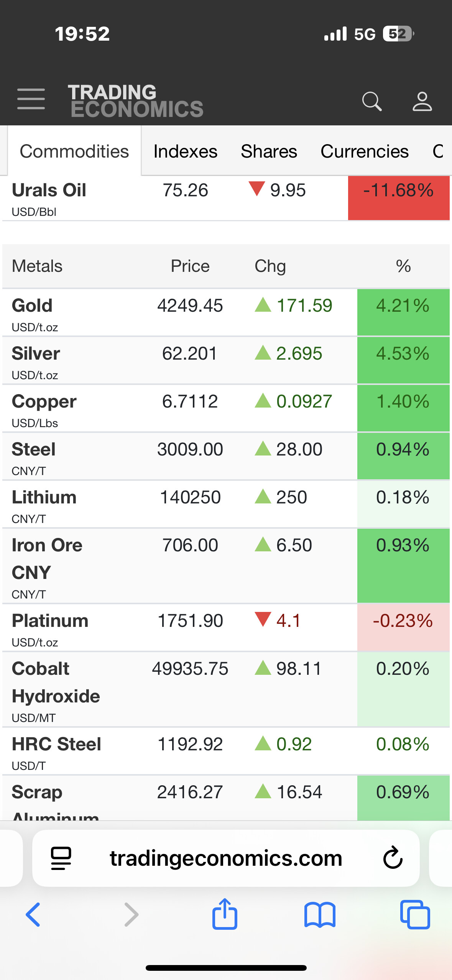
Task: Tap the tradingeconomics.com address field
Action: (226, 858)
